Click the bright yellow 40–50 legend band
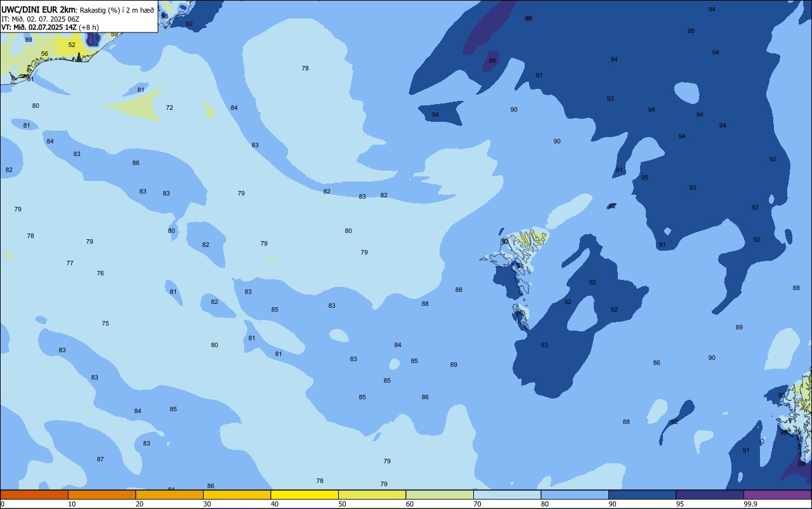This screenshot has height=509, width=812. tap(304, 494)
